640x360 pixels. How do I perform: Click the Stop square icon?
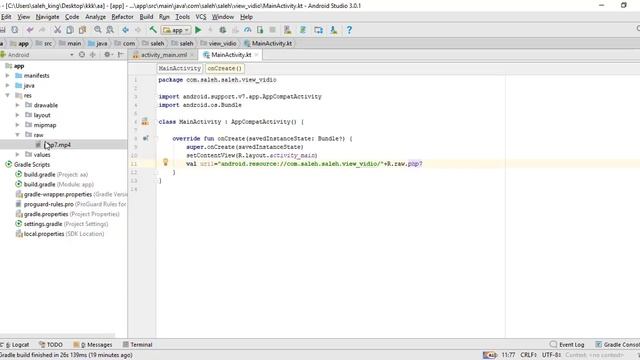pos(273,30)
